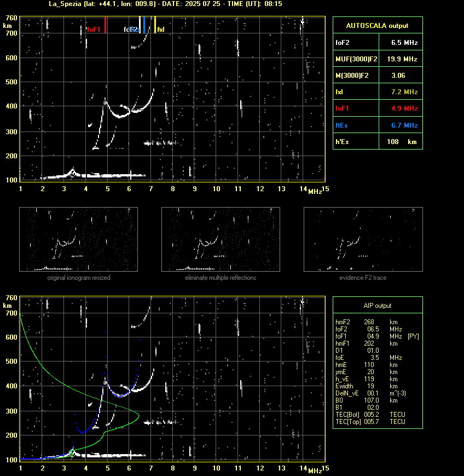Select the foF1 value 04.9 in AIP output
The width and height of the screenshot is (464, 476).
(373, 336)
